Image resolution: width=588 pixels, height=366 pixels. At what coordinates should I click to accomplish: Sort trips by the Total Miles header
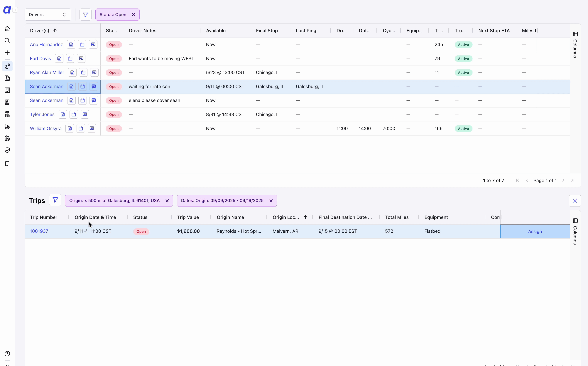click(x=397, y=217)
